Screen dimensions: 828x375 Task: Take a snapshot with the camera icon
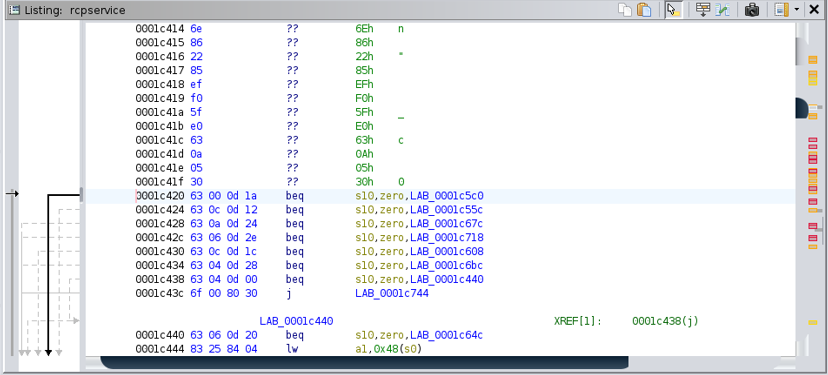pos(752,10)
